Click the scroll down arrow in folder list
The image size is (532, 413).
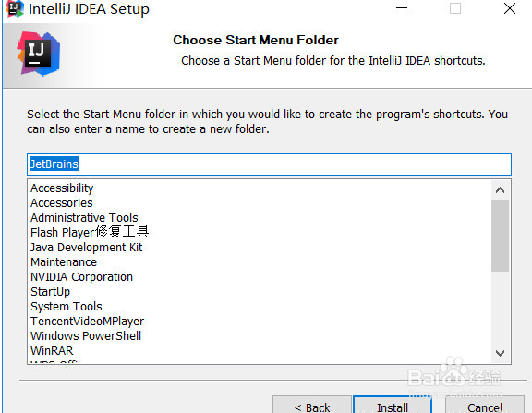tap(500, 353)
